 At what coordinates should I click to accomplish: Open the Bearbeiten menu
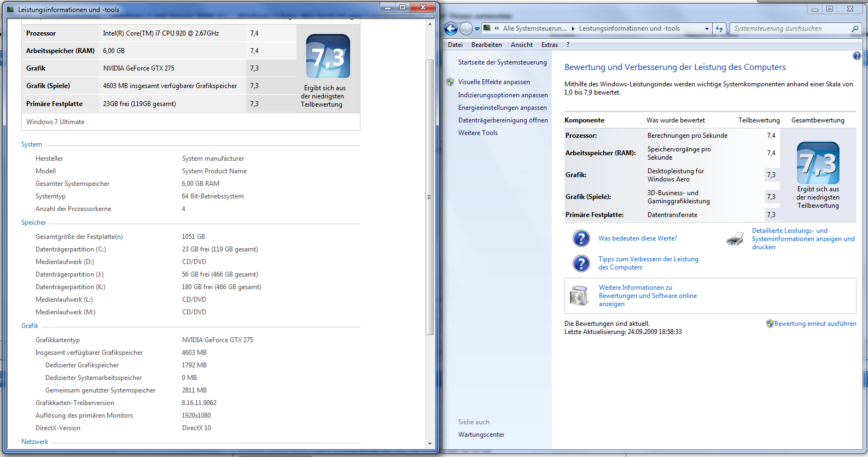[487, 45]
